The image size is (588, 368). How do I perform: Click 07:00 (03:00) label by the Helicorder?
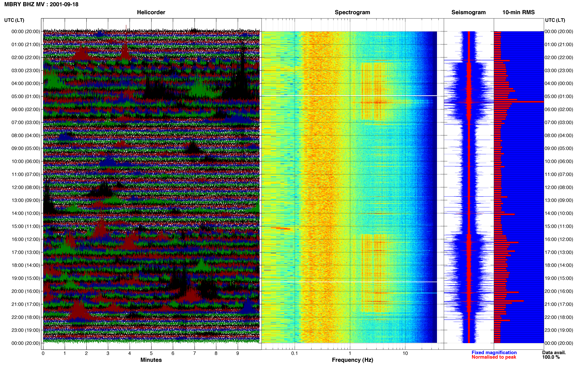click(x=26, y=122)
